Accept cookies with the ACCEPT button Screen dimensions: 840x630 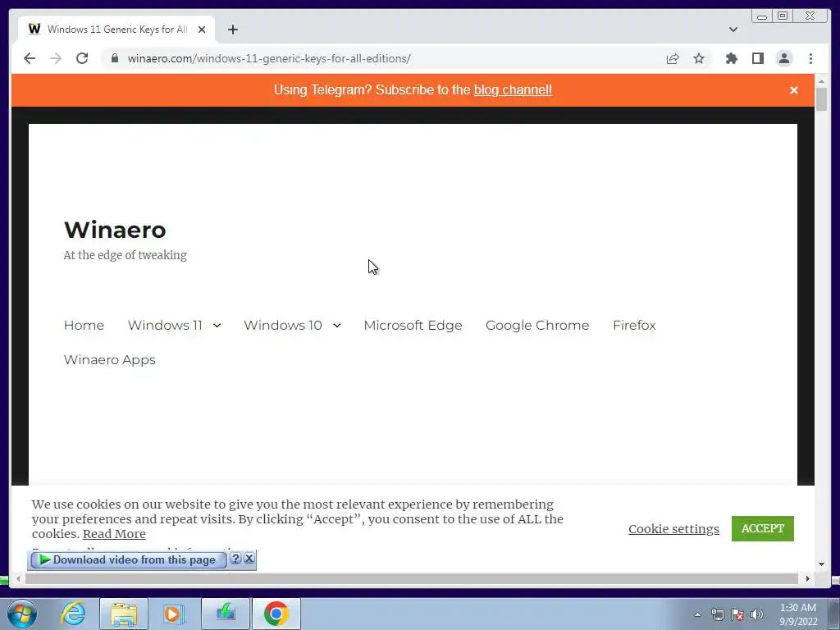click(x=762, y=528)
